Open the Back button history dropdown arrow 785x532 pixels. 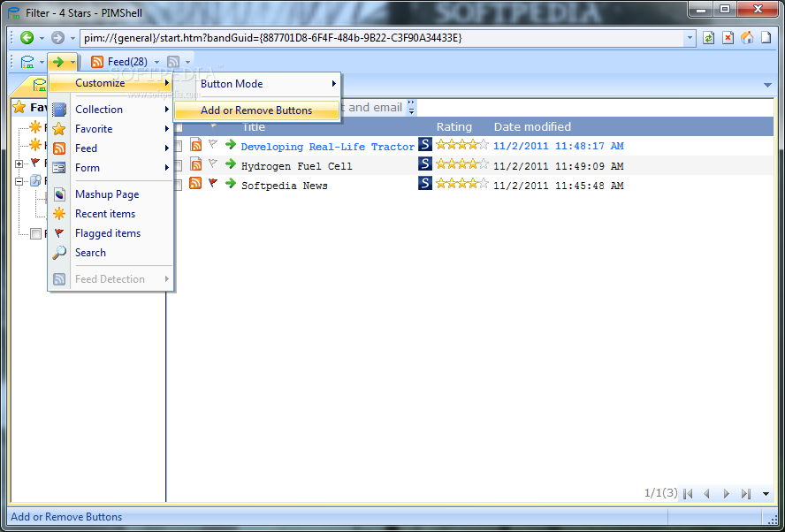(42, 38)
